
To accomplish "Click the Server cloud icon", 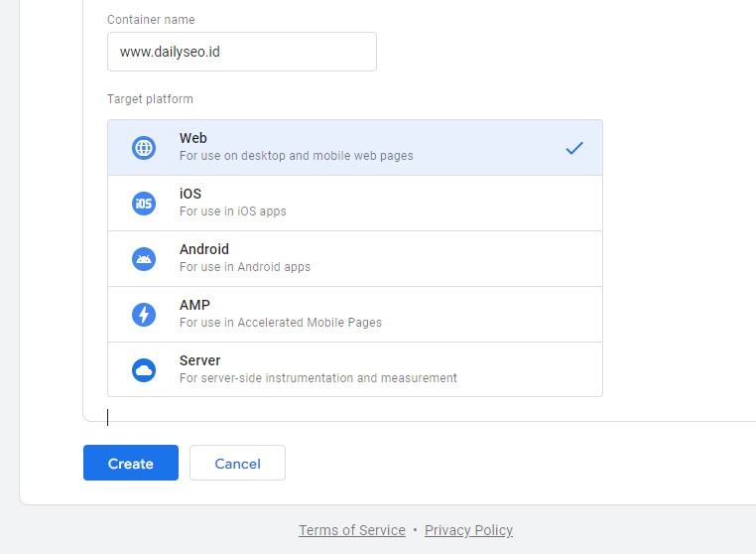I will [x=144, y=370].
